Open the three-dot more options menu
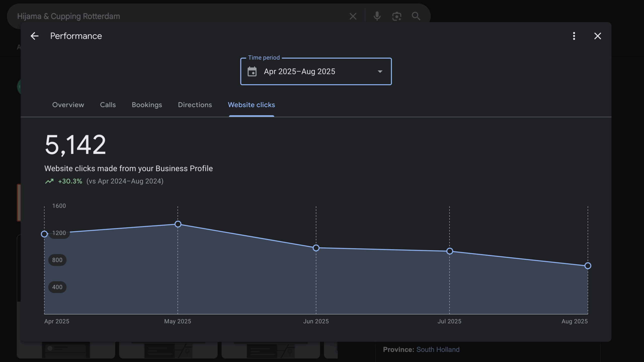644x362 pixels. pos(574,36)
